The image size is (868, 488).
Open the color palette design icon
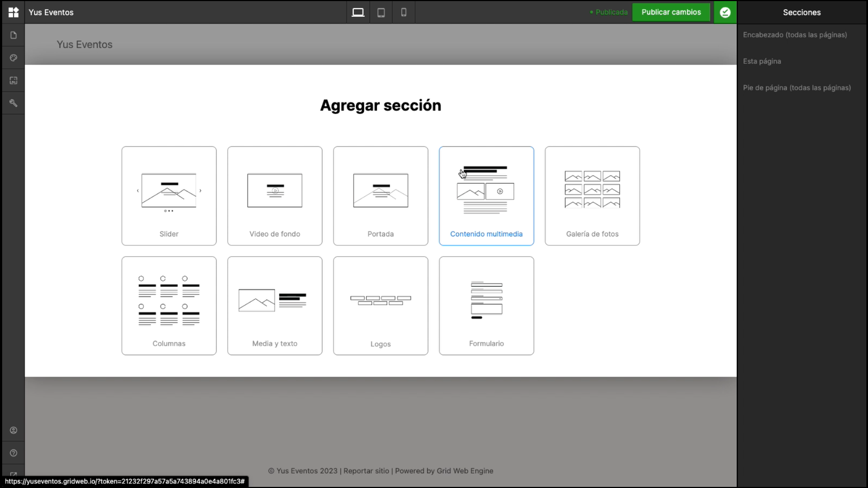click(14, 58)
